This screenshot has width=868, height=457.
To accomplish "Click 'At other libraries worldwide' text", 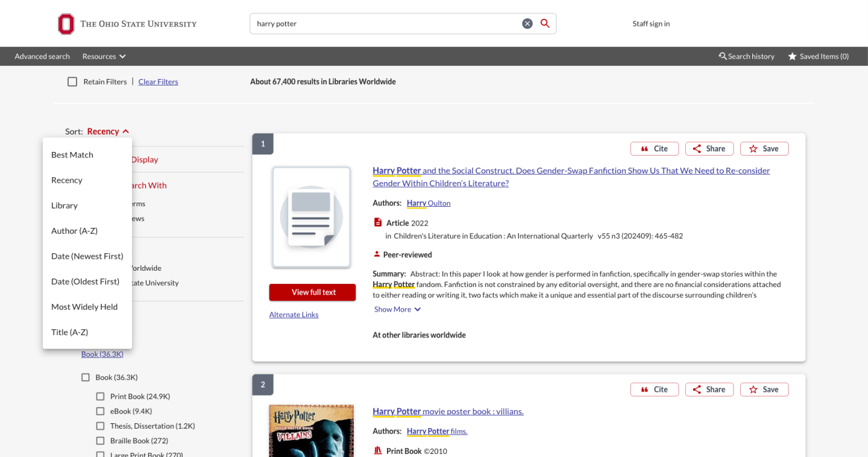I will (x=419, y=335).
